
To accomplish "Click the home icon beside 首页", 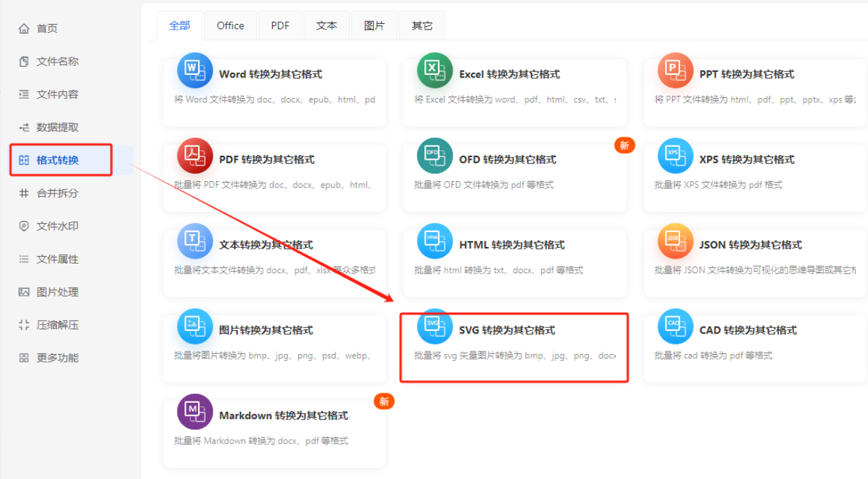I will pos(24,29).
